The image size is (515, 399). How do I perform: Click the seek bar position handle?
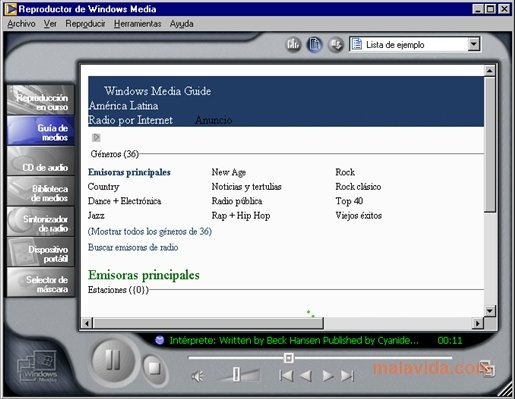point(289,358)
